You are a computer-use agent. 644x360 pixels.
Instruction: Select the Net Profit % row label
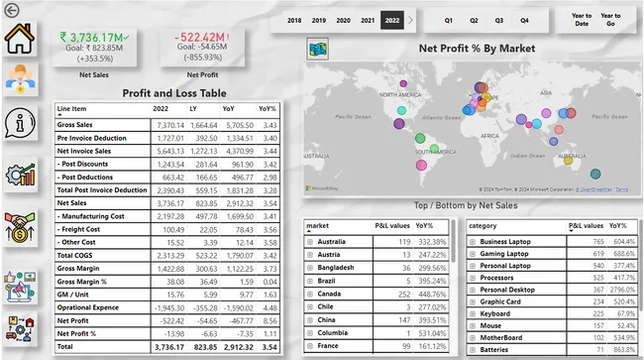(76, 333)
